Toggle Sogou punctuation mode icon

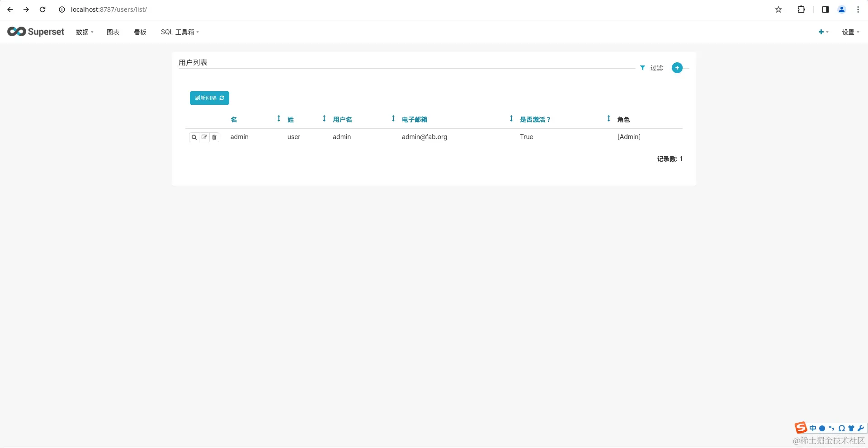(x=832, y=428)
